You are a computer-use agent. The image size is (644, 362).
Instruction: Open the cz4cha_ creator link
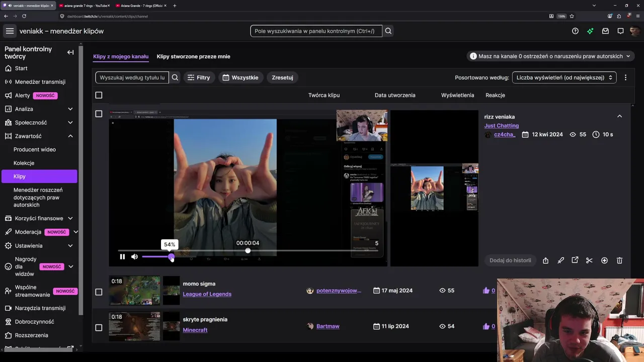point(505,135)
